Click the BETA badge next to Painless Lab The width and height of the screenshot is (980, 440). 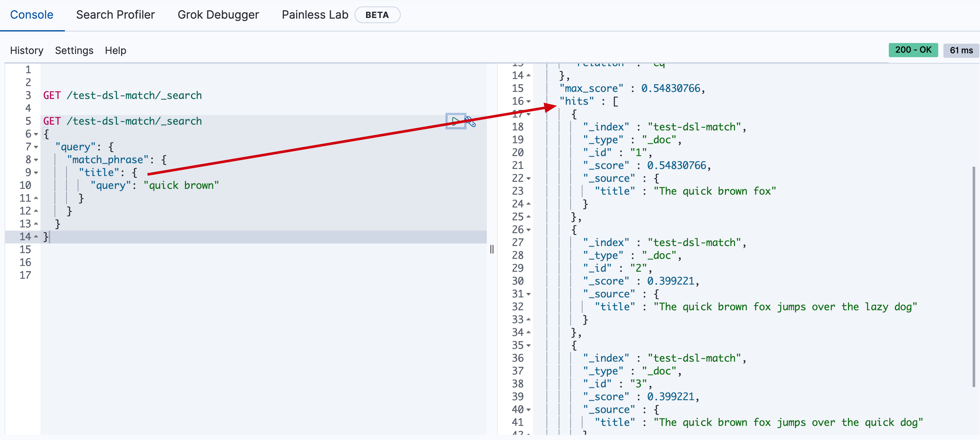(377, 15)
